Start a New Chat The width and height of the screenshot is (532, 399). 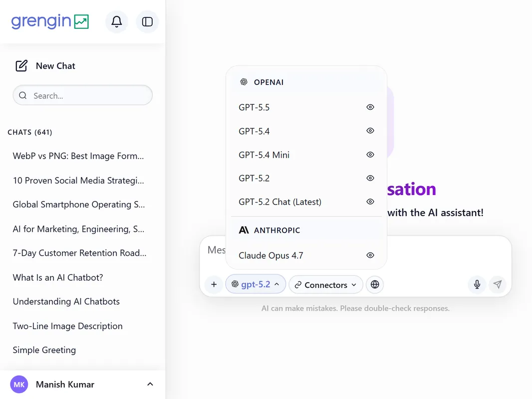[x=45, y=66]
